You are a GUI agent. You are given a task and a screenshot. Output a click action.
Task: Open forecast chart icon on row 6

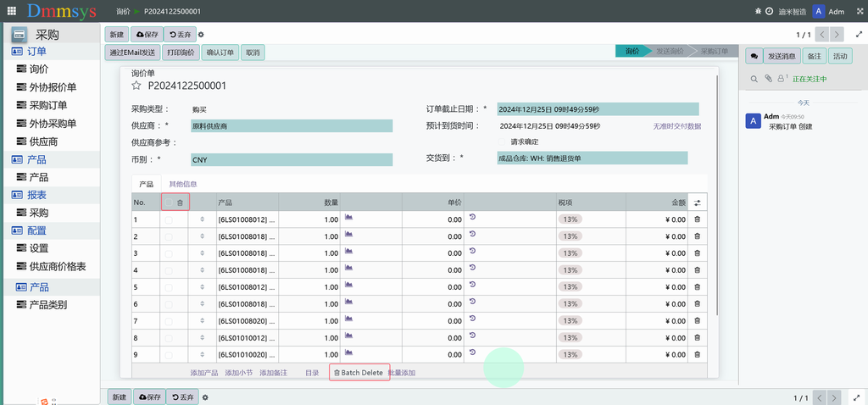[348, 302]
